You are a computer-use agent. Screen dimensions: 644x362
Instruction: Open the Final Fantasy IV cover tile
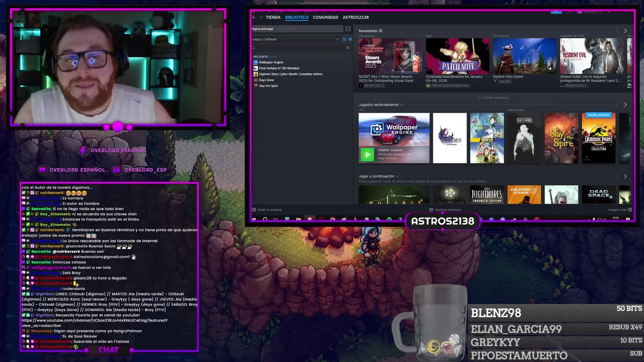450,138
